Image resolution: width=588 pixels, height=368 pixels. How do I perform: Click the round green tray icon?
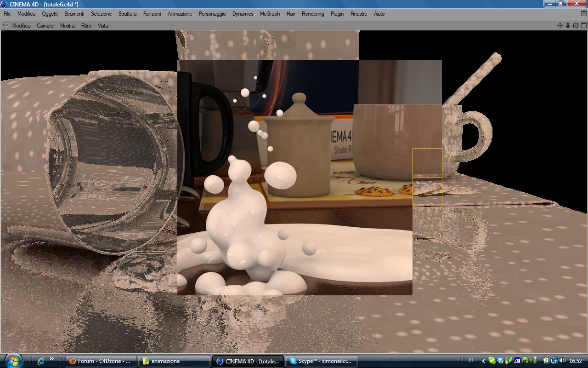pos(525,361)
